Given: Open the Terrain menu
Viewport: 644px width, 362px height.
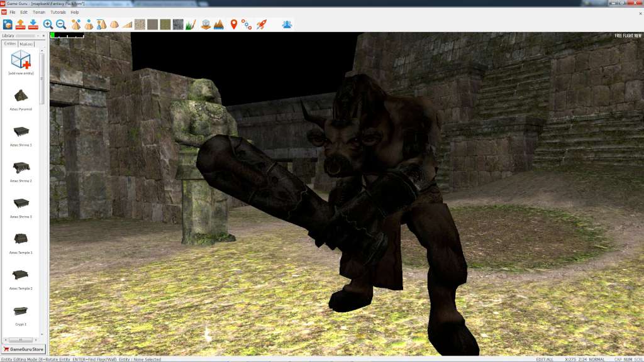Looking at the screenshot, I should click(39, 11).
